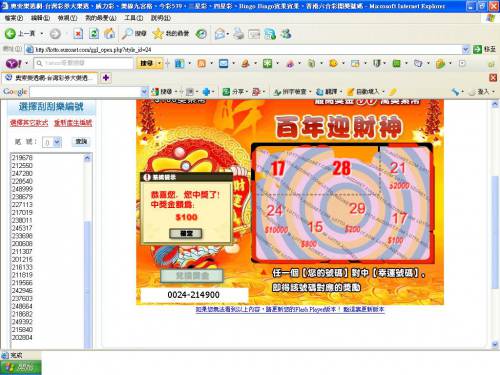Open browsing History clock icon

(201, 34)
